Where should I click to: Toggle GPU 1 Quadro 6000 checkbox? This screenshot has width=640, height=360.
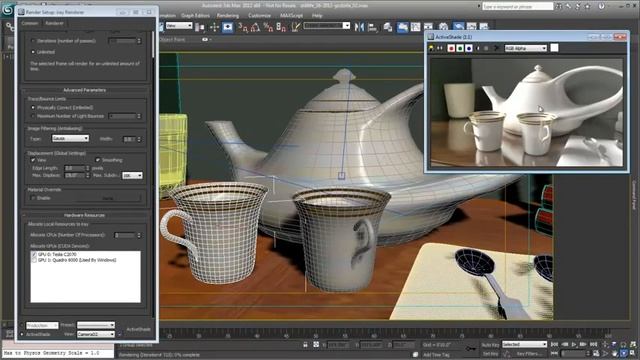[34, 260]
